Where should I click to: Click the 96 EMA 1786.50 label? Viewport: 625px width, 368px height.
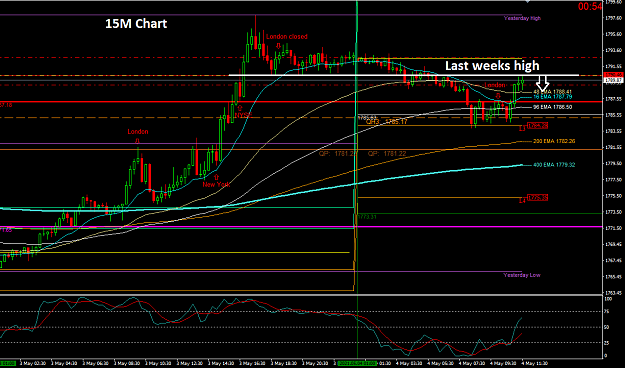coord(552,107)
